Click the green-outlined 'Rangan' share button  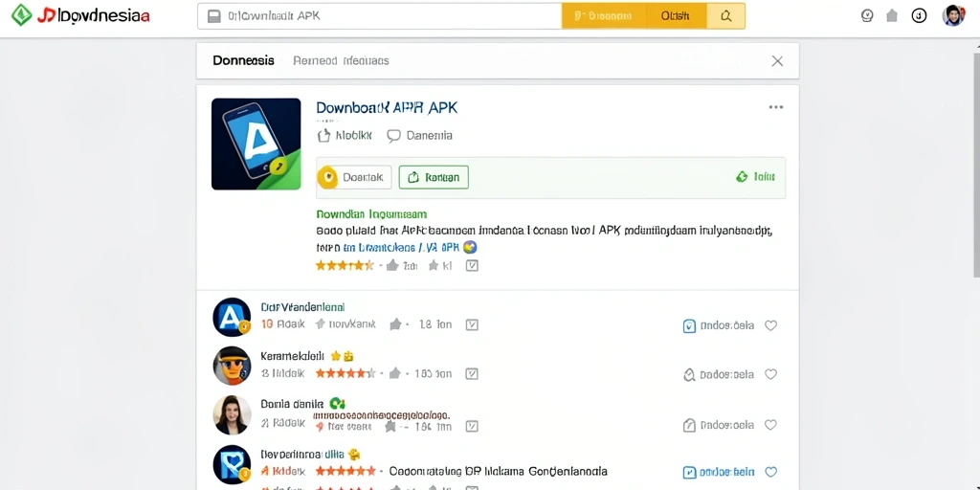pos(434,177)
